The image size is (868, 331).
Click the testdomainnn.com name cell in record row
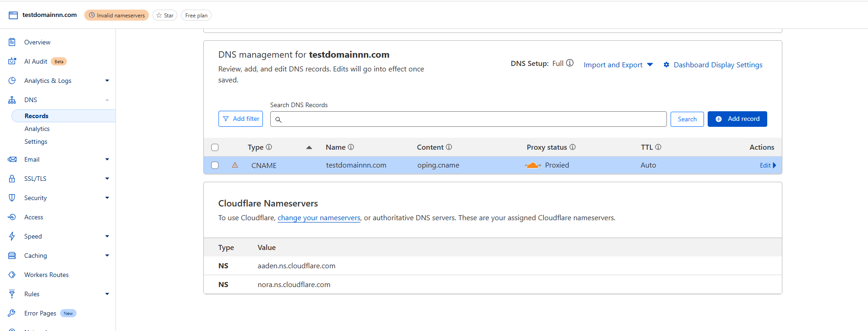356,165
